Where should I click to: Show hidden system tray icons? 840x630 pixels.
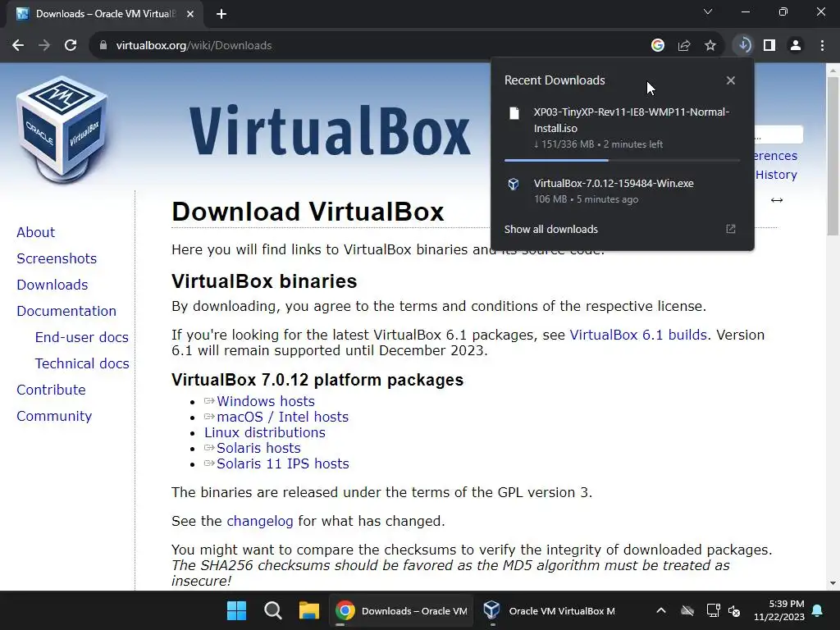(661, 610)
